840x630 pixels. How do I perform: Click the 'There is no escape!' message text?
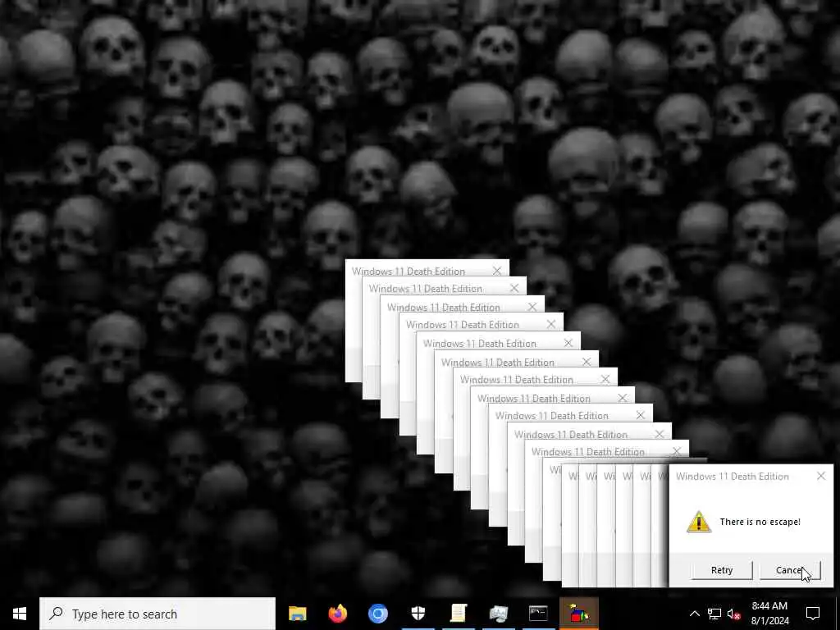(760, 522)
